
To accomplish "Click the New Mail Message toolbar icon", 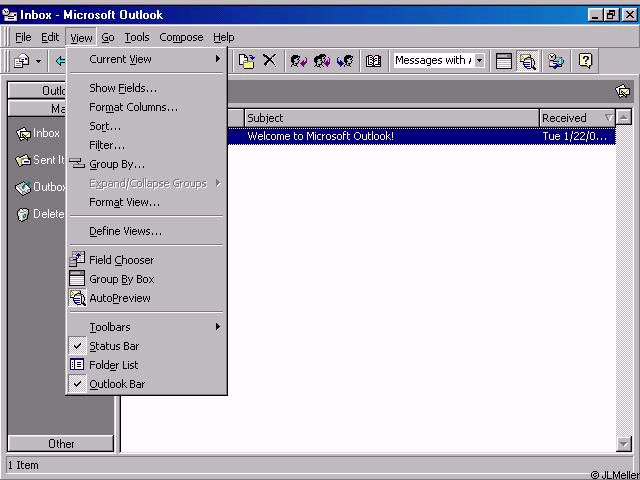I will point(21,61).
